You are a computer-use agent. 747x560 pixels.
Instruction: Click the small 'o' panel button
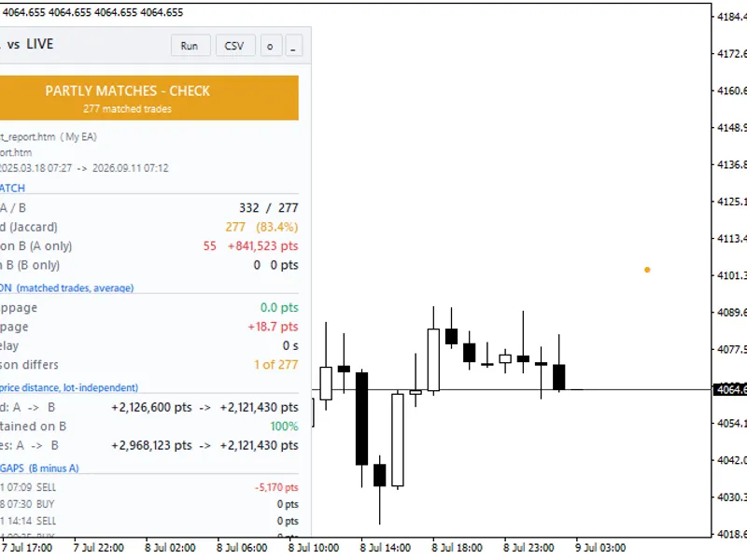271,46
